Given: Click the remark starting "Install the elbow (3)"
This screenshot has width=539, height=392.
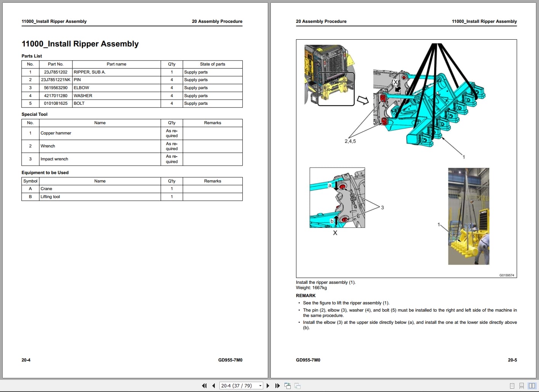Looking at the screenshot, I should (410, 325).
